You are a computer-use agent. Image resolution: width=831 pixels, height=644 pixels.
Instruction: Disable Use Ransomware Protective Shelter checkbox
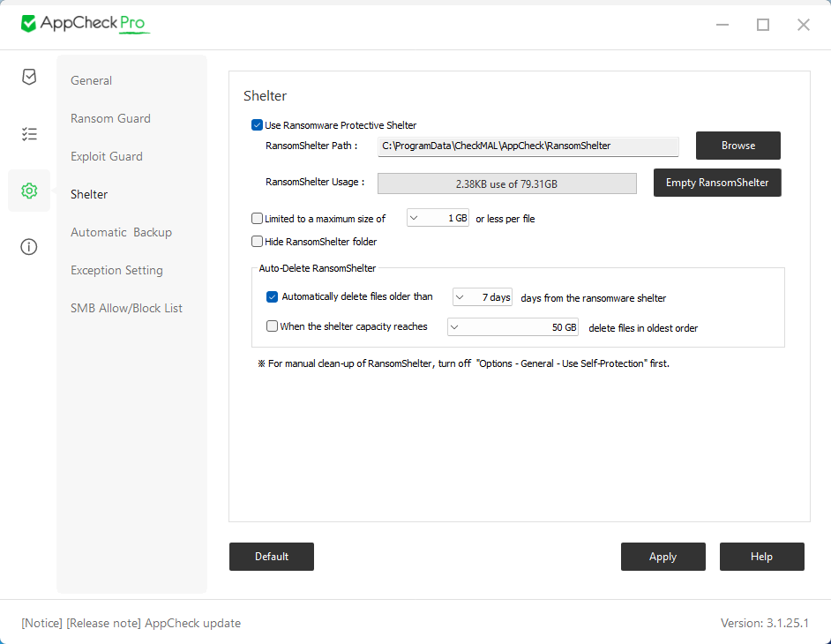(257, 125)
